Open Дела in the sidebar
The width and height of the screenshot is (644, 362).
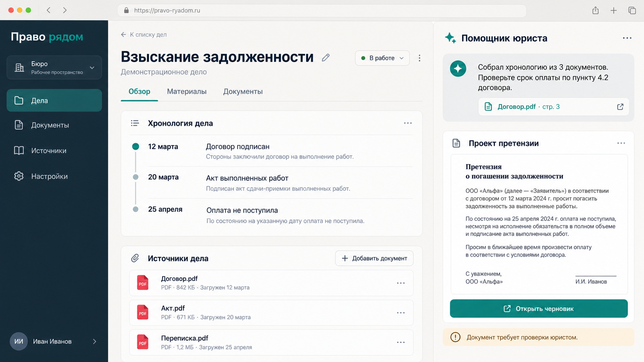[54, 100]
